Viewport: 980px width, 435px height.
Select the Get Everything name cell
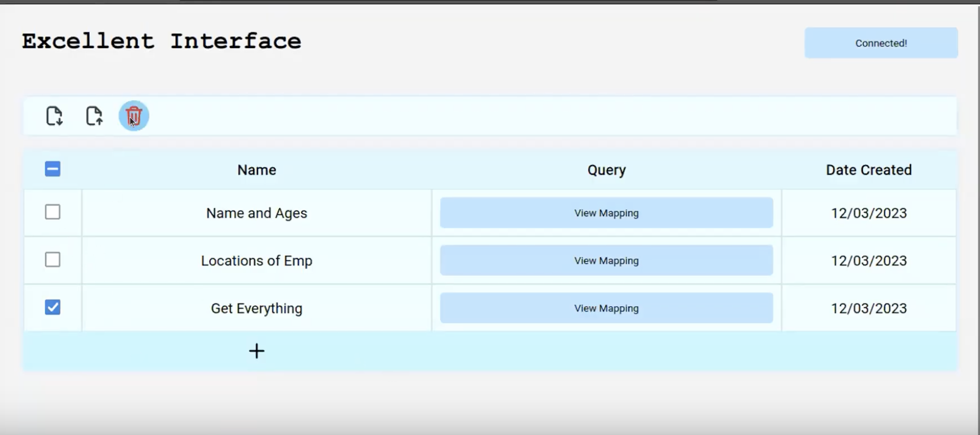coord(256,308)
